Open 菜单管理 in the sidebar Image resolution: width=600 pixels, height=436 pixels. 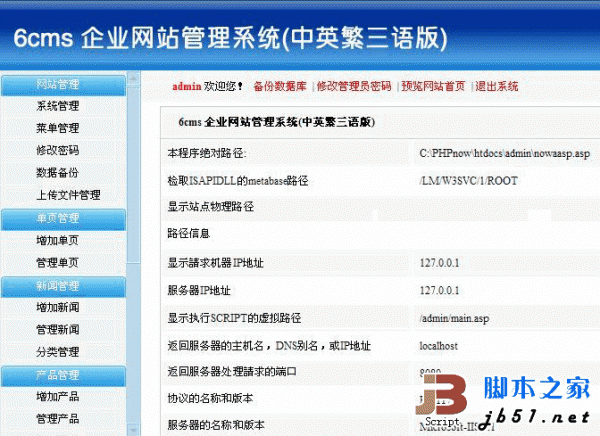pos(58,128)
